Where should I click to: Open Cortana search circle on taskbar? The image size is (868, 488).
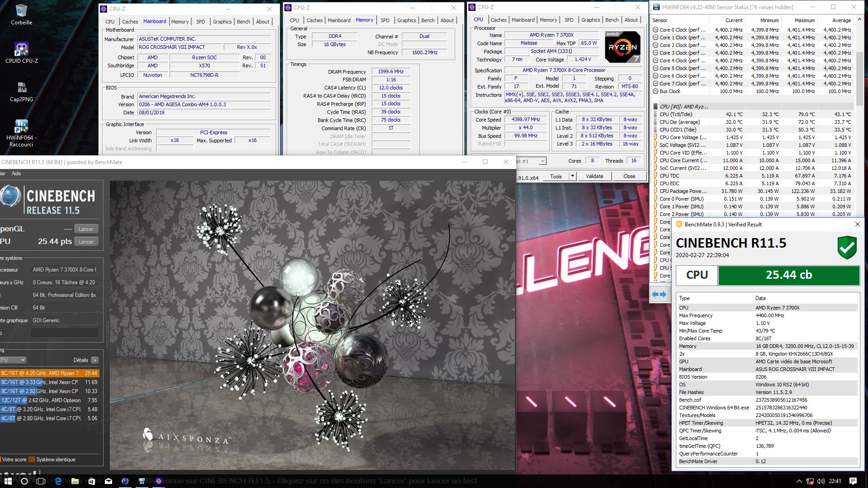[24, 481]
